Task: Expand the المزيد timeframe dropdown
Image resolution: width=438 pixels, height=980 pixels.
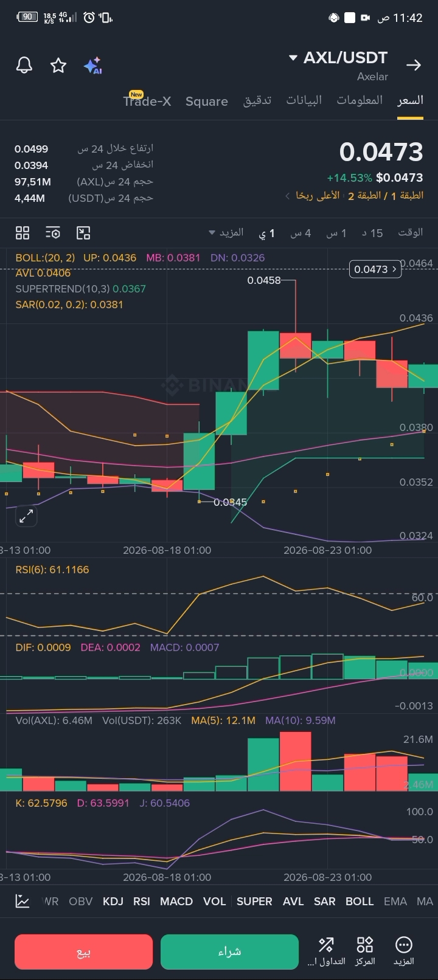Action: point(226,232)
